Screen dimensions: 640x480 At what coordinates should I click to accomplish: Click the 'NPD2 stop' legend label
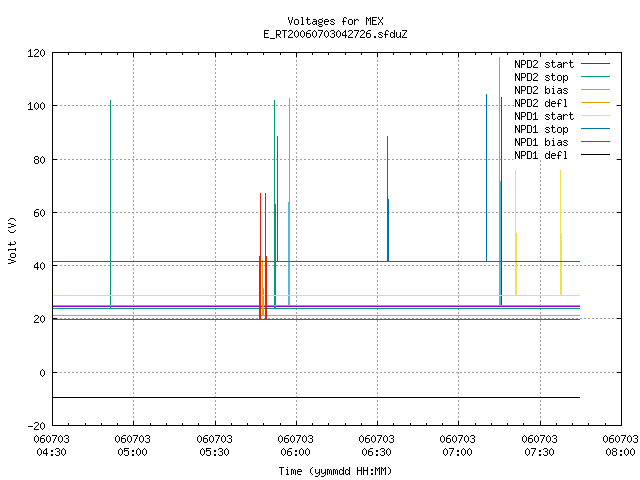coord(541,77)
